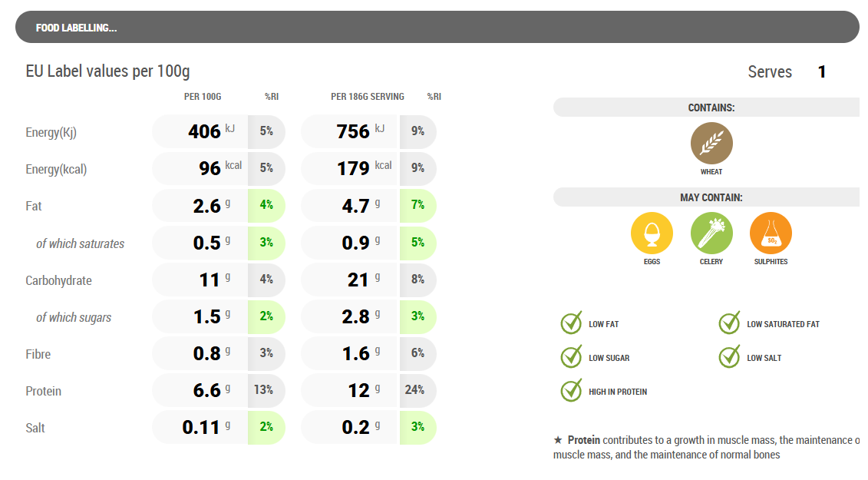This screenshot has height=480, width=868.
Task: Click the Contains section header
Action: click(x=710, y=108)
